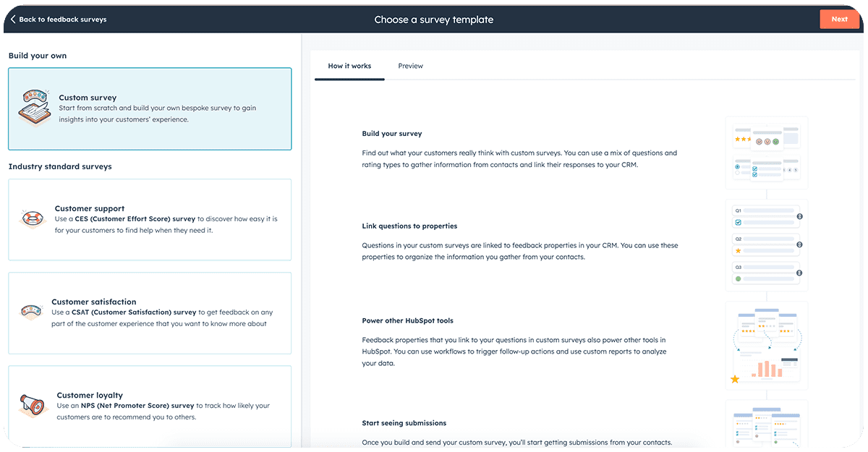Screen dimensions: 868x452
Task: Click the Customer support lifebuoy icon
Action: coord(33,219)
